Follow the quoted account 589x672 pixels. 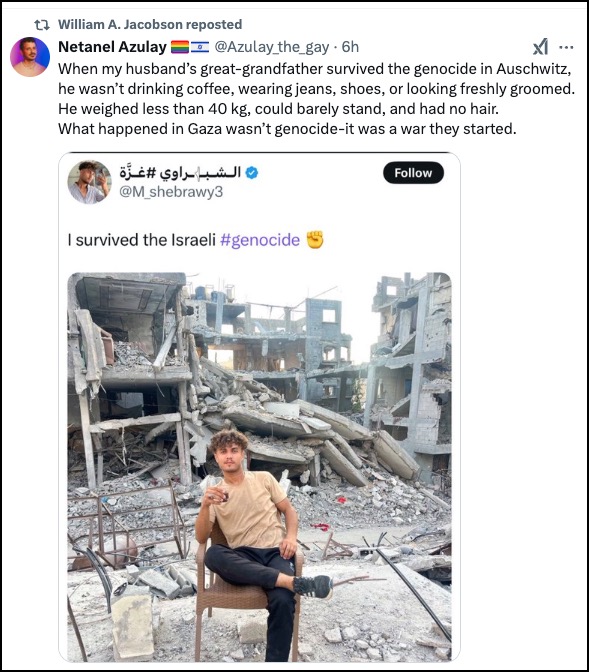pos(413,173)
